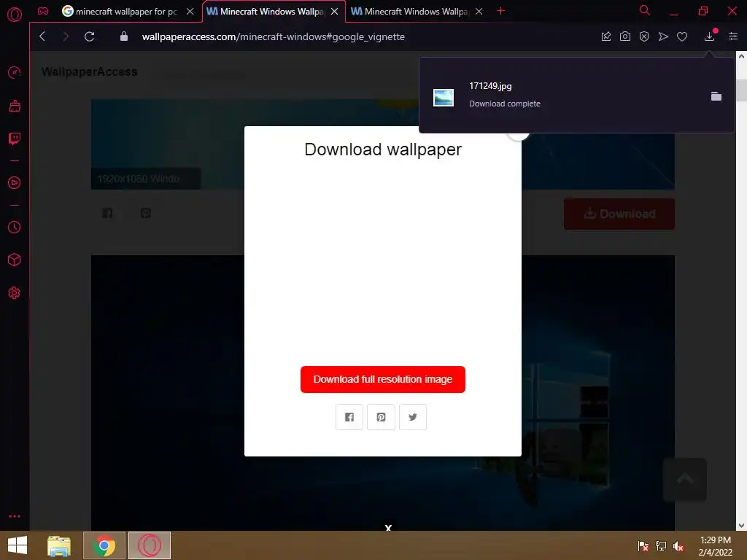Open the ad blocker shield icon
This screenshot has height=560, width=747.
[644, 36]
